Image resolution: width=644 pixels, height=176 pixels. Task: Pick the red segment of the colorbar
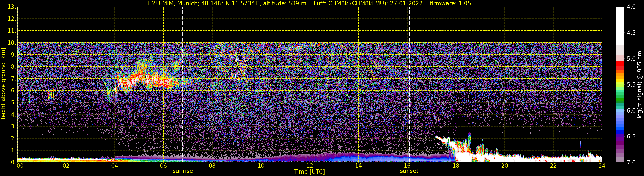(620, 63)
